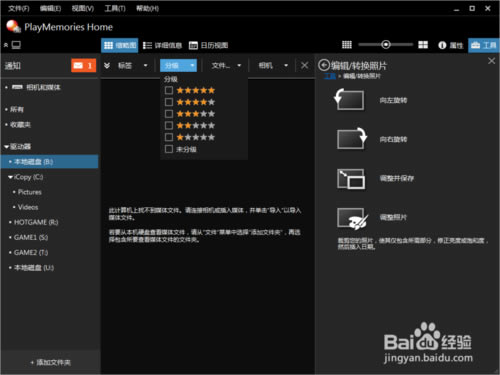The image size is (500, 375).
Task: Click the rotate right text label
Action: point(393,139)
